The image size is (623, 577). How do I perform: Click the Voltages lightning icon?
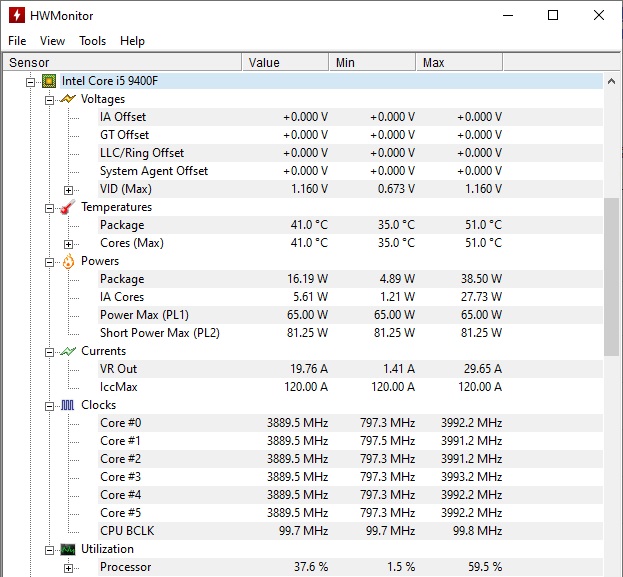(x=68, y=99)
